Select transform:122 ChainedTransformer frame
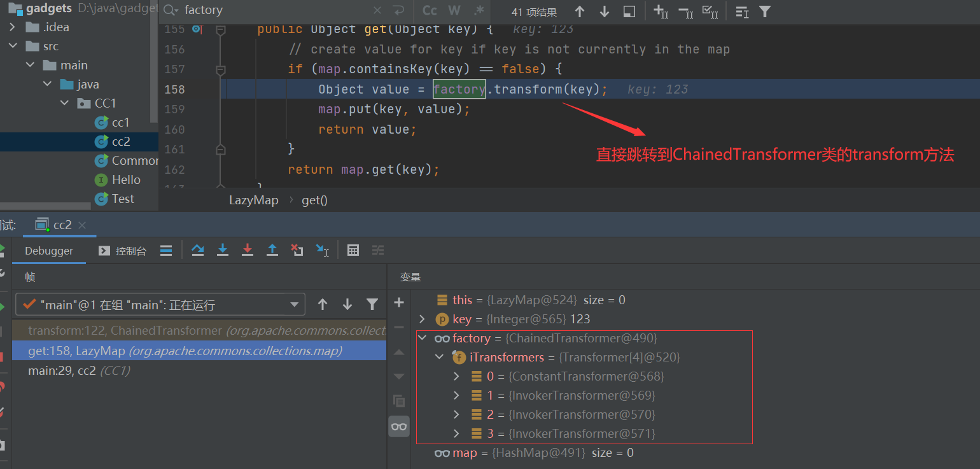The image size is (980, 469). pyautogui.click(x=199, y=331)
